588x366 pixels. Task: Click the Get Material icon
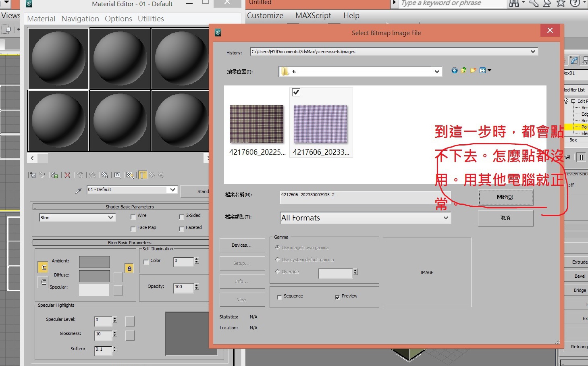point(33,175)
